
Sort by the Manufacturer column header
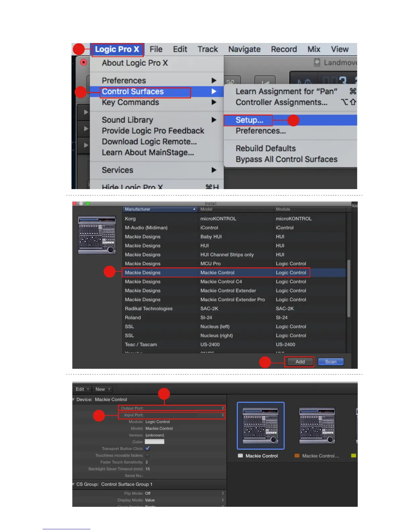pos(160,209)
